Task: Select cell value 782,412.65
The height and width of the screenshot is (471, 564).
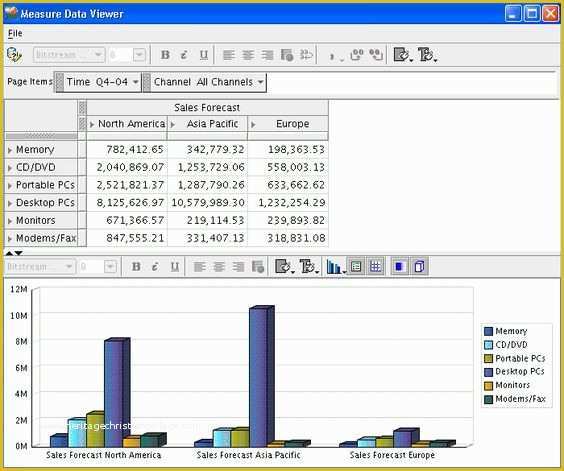Action: pyautogui.click(x=127, y=149)
